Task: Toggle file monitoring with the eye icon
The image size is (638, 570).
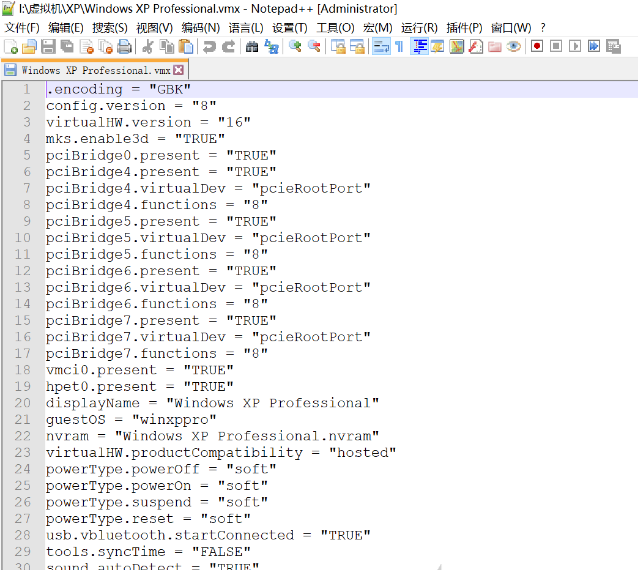Action: (x=513, y=46)
